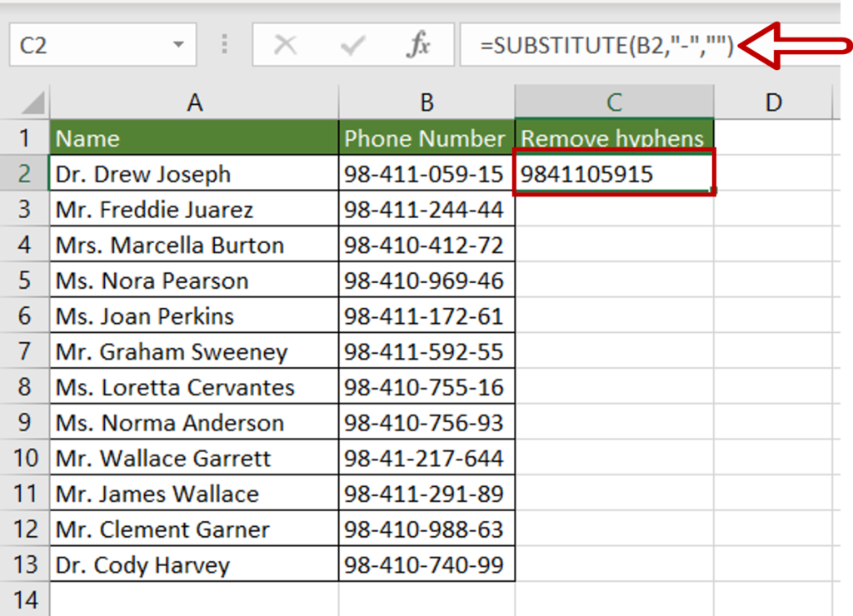The image size is (853, 616).
Task: Select row 5 header
Action: 24,281
